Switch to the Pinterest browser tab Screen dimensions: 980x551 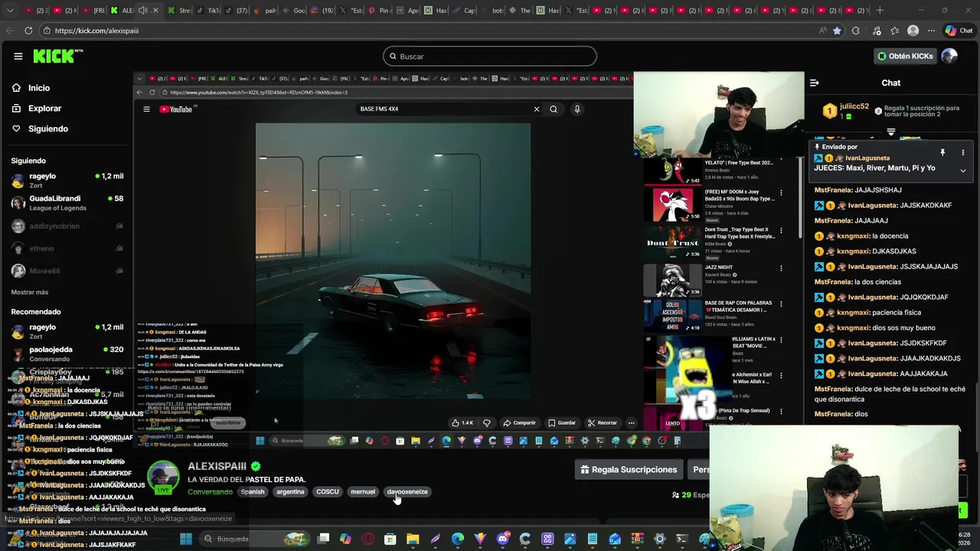(x=379, y=11)
